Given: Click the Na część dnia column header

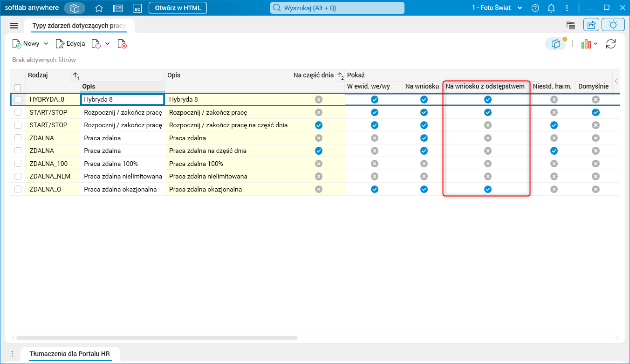Looking at the screenshot, I should click(x=314, y=76).
